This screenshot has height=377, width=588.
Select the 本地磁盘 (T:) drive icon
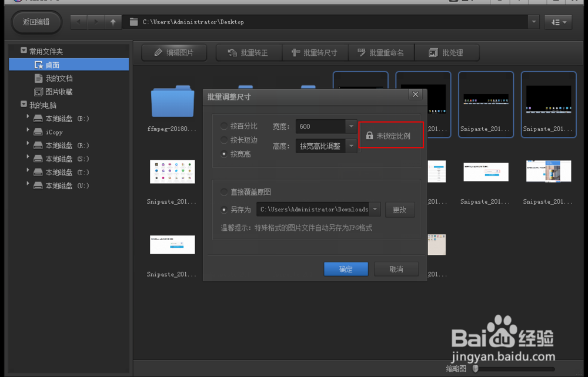[x=38, y=172]
